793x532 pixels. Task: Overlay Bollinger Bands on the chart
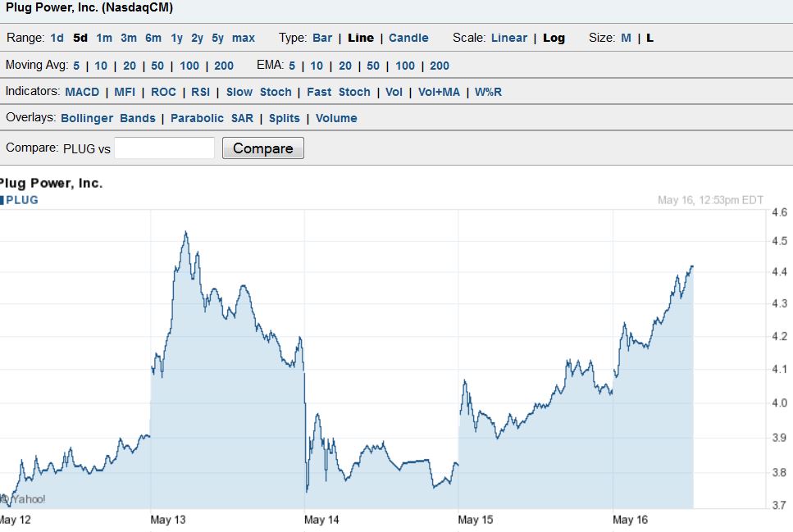pyautogui.click(x=108, y=118)
